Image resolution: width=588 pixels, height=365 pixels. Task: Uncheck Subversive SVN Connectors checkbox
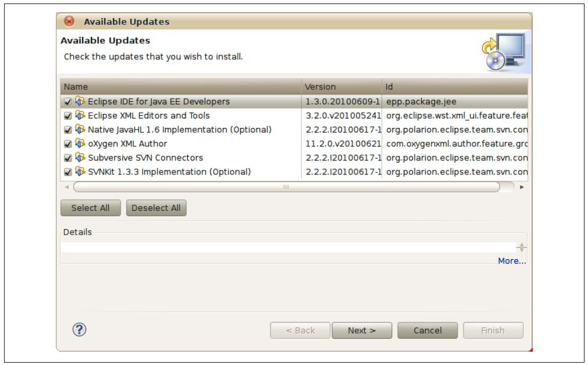coord(68,158)
